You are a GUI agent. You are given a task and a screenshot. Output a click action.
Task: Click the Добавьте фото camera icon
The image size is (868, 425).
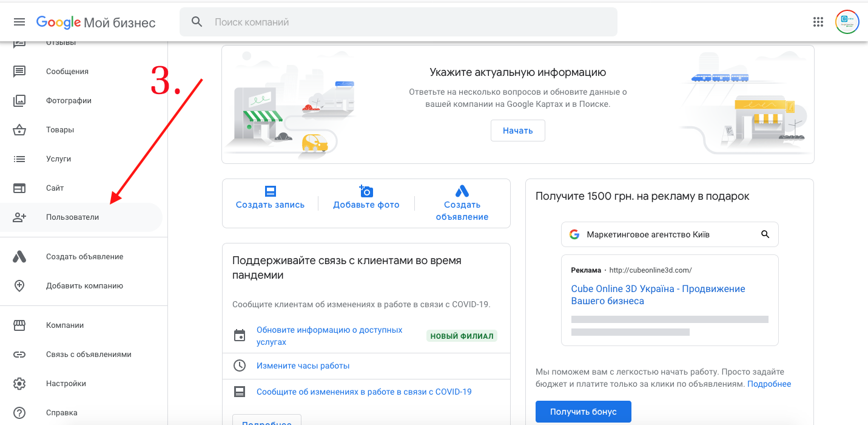pyautogui.click(x=366, y=191)
